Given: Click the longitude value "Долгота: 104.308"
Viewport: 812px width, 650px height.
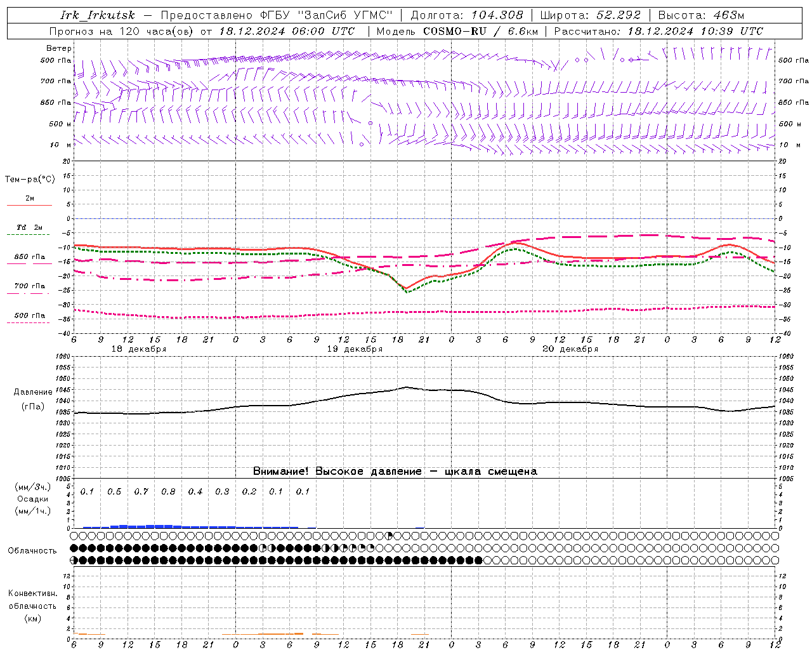Looking at the screenshot, I should (x=467, y=15).
